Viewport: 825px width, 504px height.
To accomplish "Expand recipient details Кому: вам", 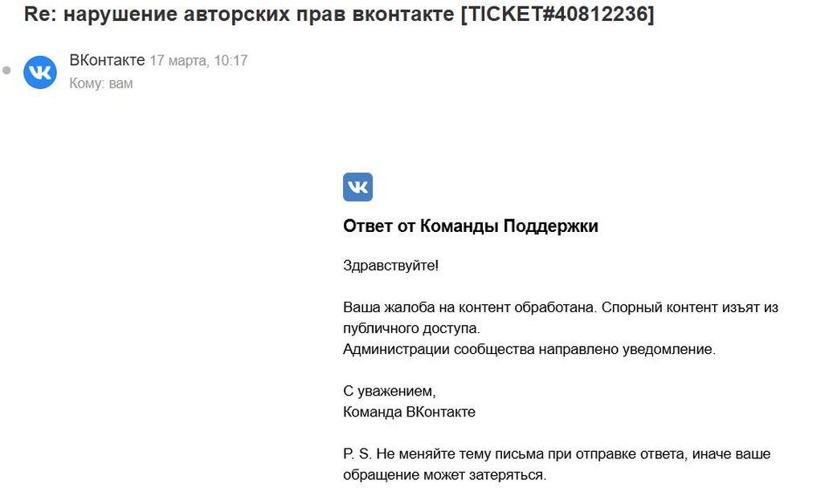I will click(x=101, y=83).
